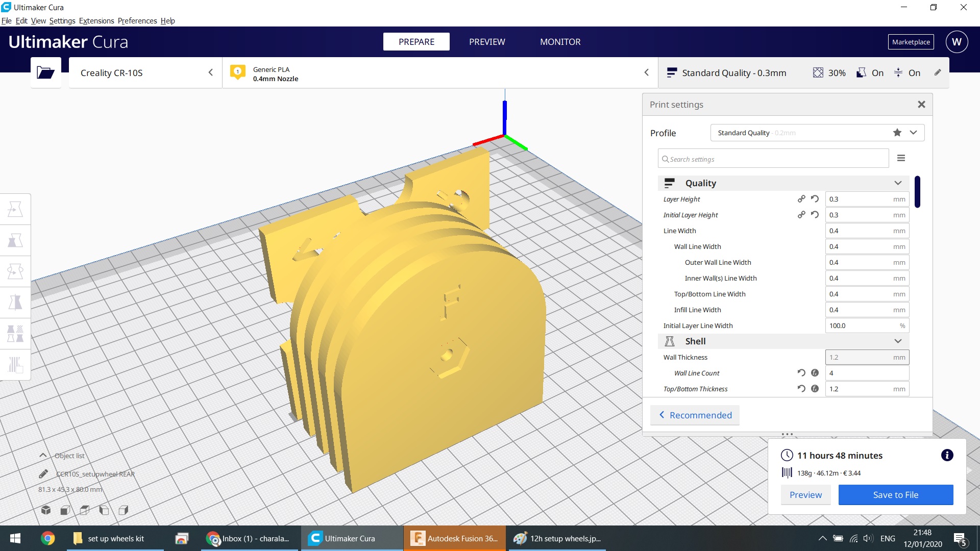Click Initial Layer Height link icon
The height and width of the screenshot is (551, 980).
click(x=801, y=215)
